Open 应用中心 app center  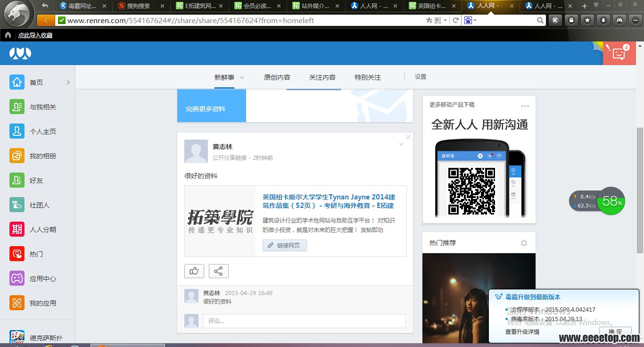coord(17,278)
